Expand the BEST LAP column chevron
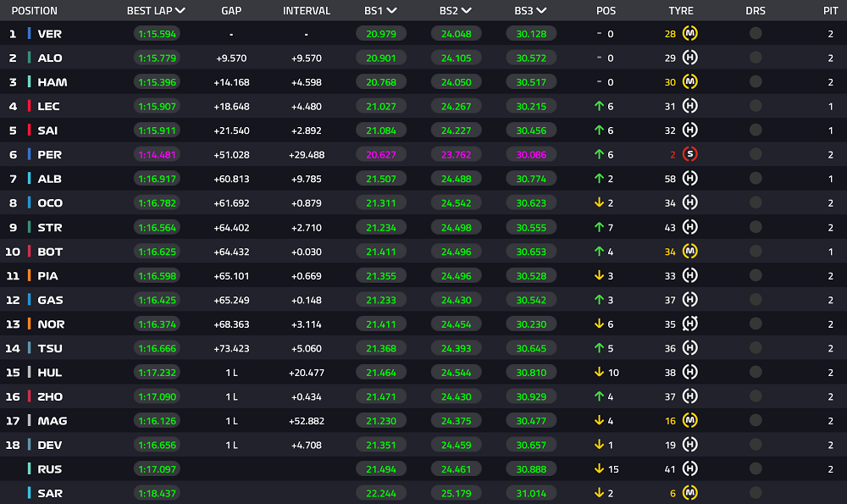Image resolution: width=847 pixels, height=504 pixels. (x=180, y=11)
